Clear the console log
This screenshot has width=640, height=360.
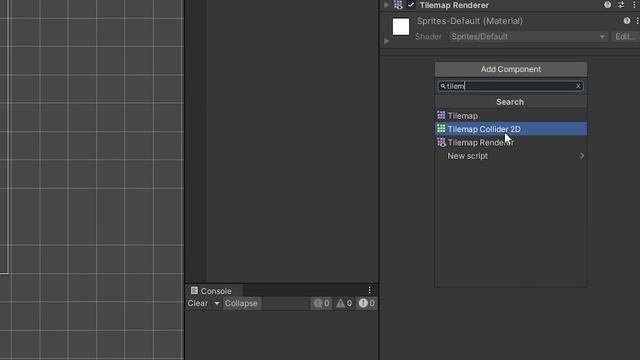pos(198,303)
